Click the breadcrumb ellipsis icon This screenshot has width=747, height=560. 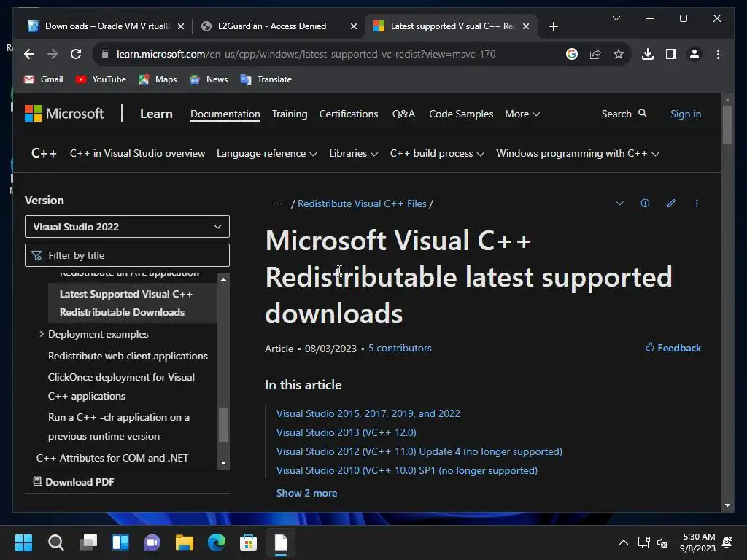pos(277,203)
